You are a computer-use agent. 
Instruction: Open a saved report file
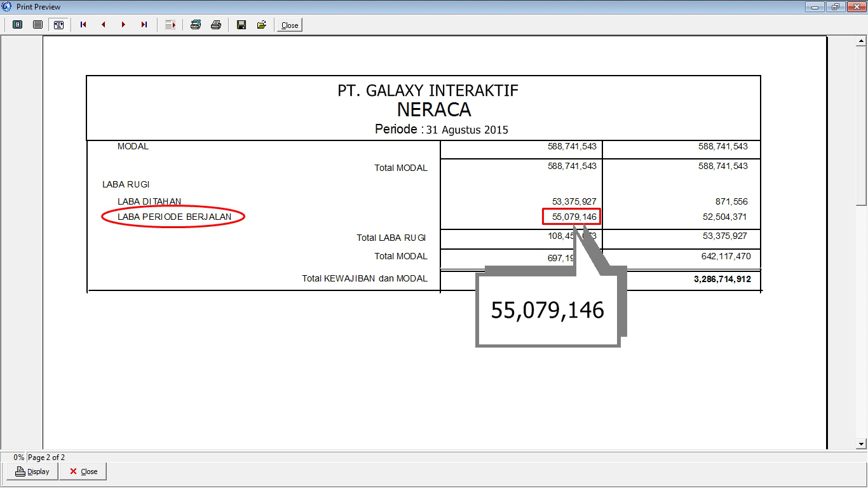coord(261,25)
